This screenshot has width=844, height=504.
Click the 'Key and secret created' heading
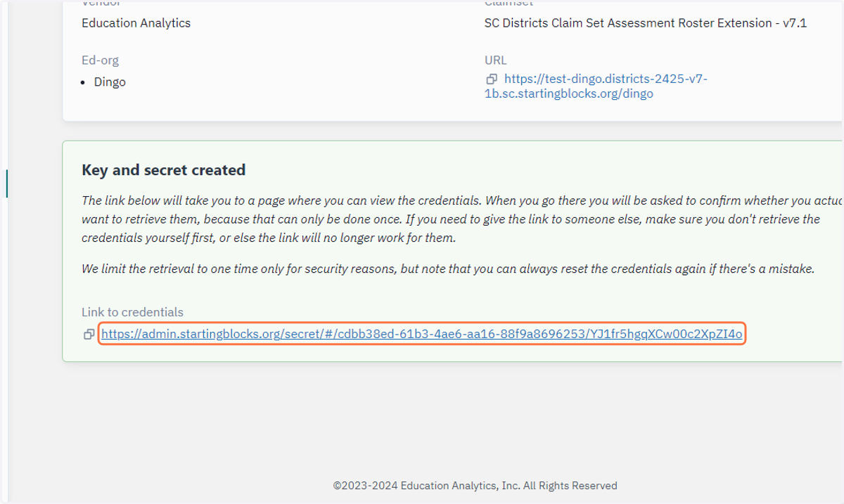[163, 170]
